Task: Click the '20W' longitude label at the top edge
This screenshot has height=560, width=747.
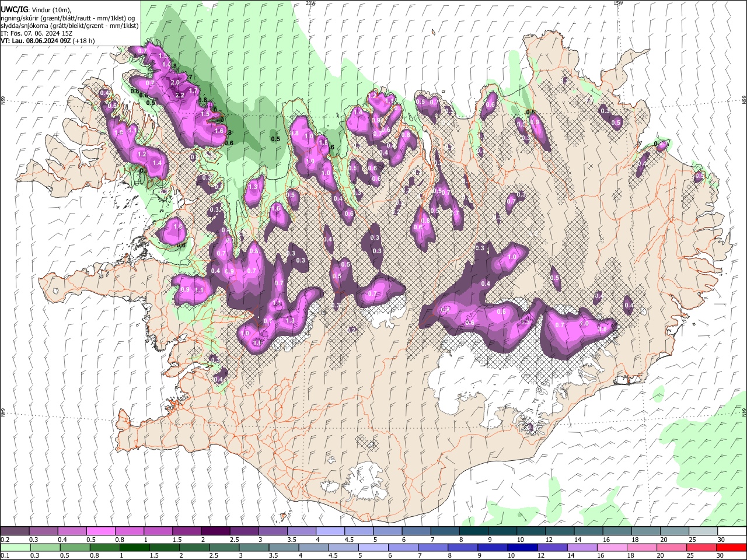Action: [x=311, y=3]
